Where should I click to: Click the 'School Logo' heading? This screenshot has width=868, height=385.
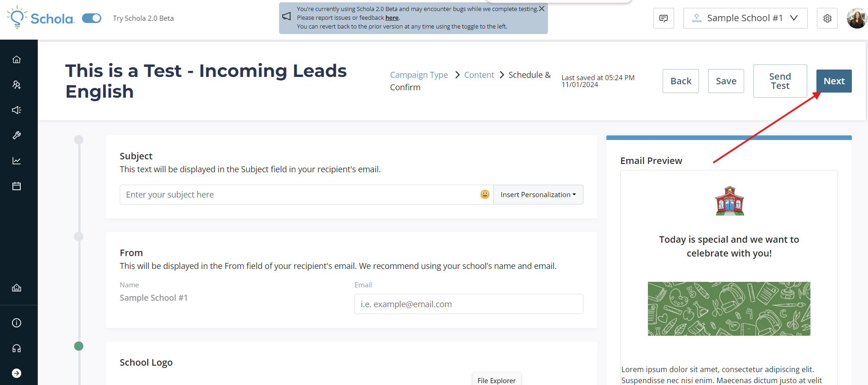146,362
